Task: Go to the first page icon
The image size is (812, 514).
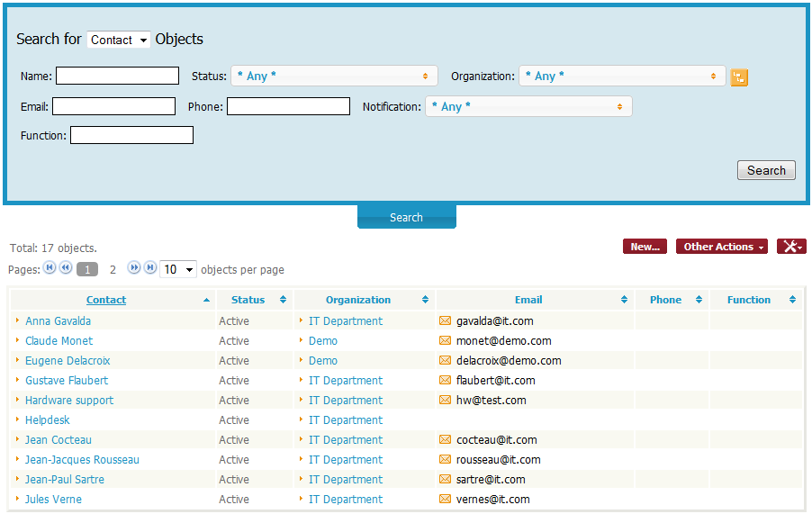Action: pyautogui.click(x=50, y=268)
